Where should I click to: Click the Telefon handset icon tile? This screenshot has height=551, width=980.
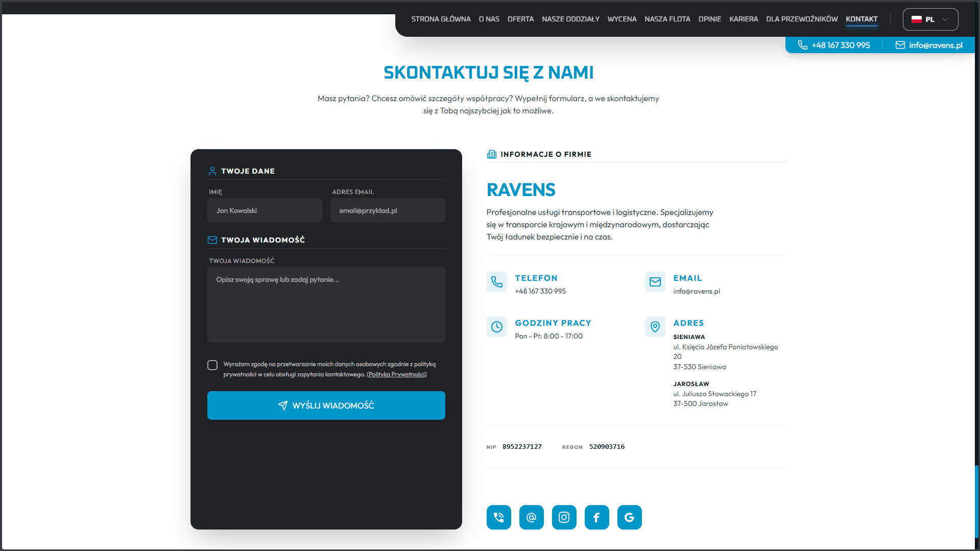[496, 282]
